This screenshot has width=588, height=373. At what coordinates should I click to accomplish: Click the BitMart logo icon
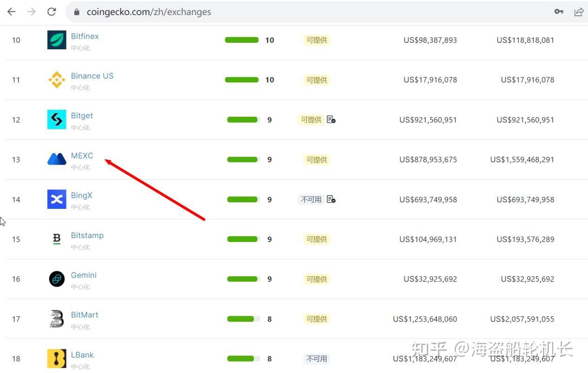(57, 319)
